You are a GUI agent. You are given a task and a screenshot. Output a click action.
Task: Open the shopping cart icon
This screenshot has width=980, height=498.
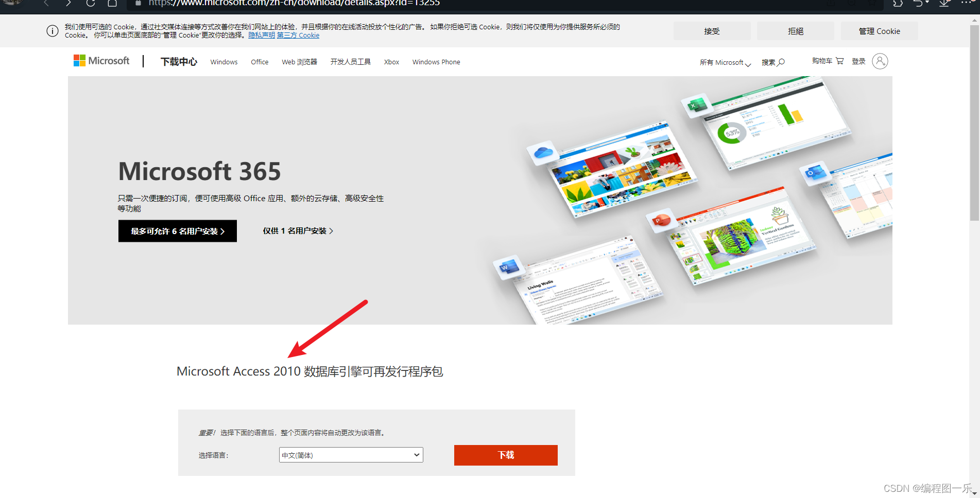pos(840,61)
